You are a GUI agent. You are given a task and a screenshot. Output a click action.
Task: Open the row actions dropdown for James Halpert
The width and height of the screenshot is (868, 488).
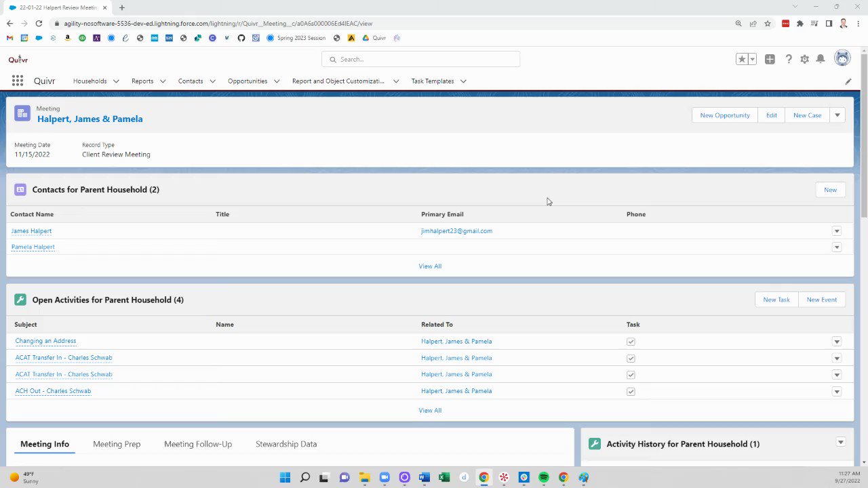836,231
